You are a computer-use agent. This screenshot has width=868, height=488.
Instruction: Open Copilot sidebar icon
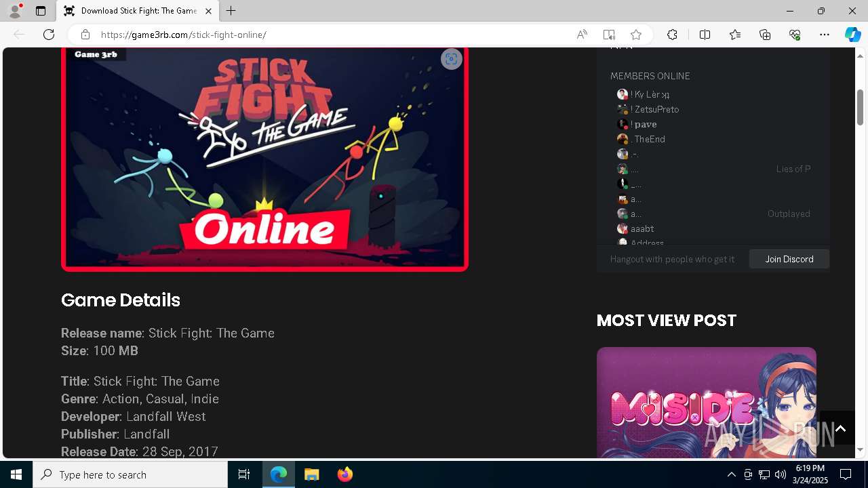(x=852, y=35)
